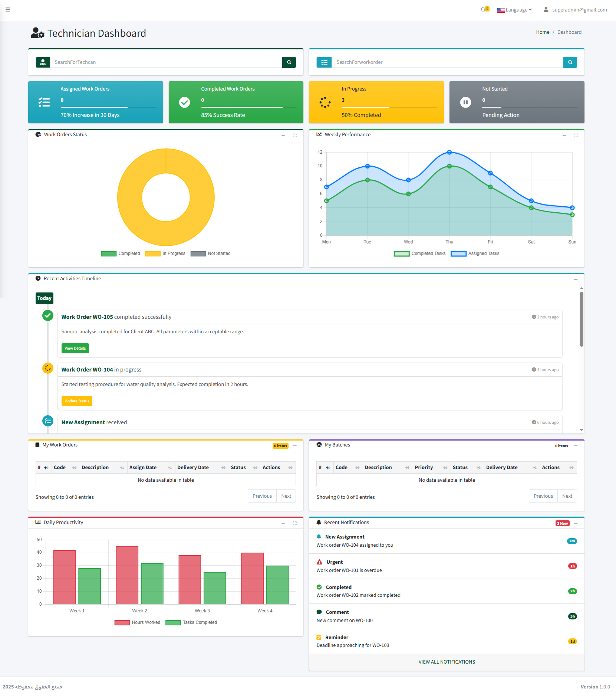Click the work order list icon beside search

click(324, 62)
